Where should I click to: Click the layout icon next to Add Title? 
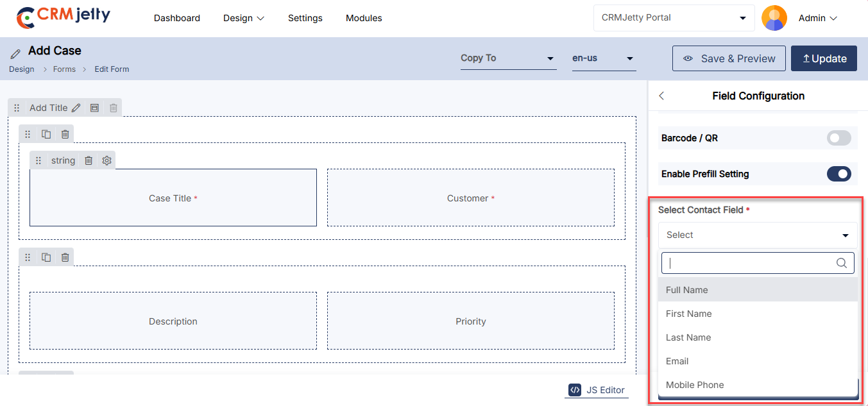[94, 108]
